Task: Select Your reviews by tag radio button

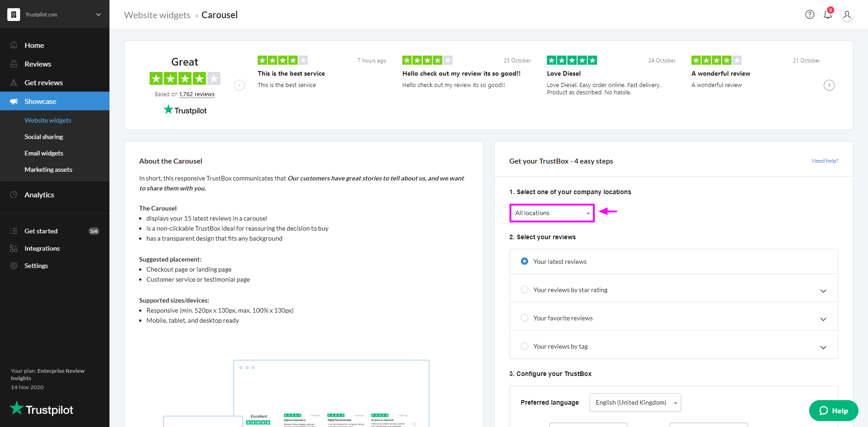Action: (525, 346)
